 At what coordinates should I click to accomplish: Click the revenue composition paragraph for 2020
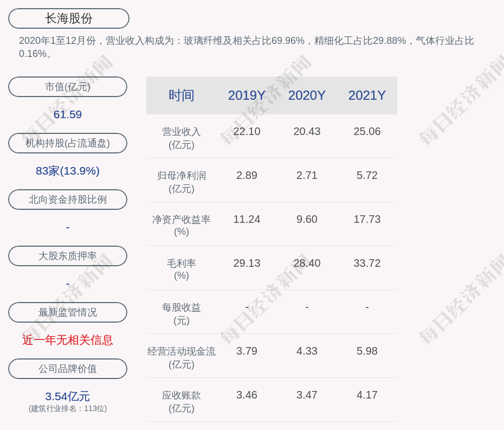pyautogui.click(x=246, y=47)
